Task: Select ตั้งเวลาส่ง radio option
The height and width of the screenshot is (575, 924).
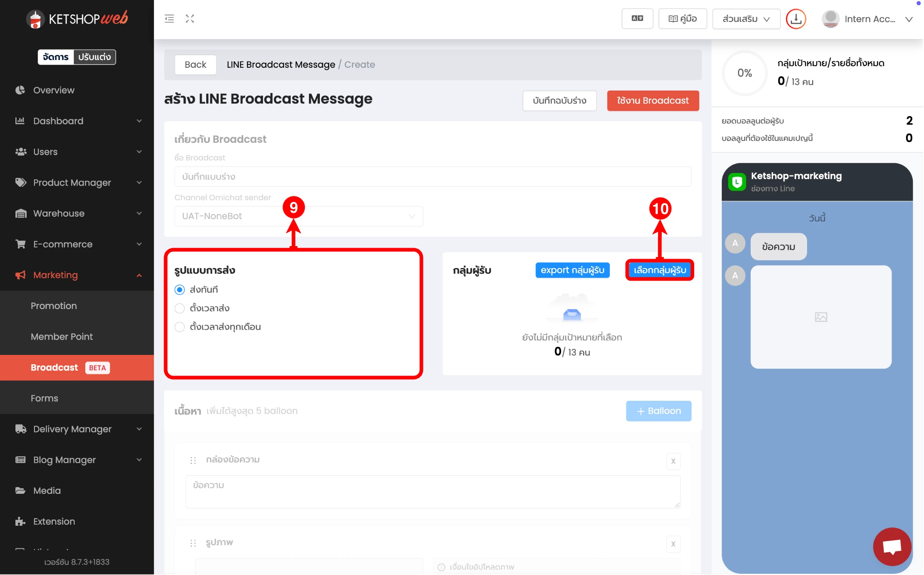Action: 179,309
